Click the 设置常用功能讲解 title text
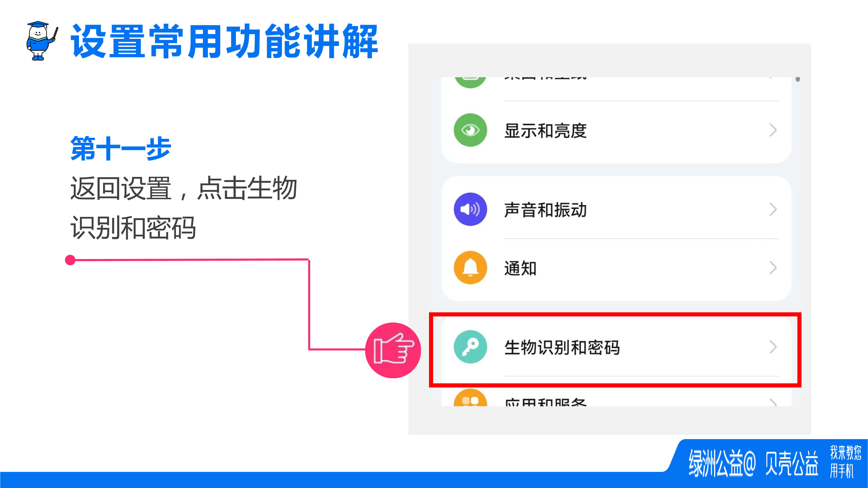 click(x=224, y=41)
